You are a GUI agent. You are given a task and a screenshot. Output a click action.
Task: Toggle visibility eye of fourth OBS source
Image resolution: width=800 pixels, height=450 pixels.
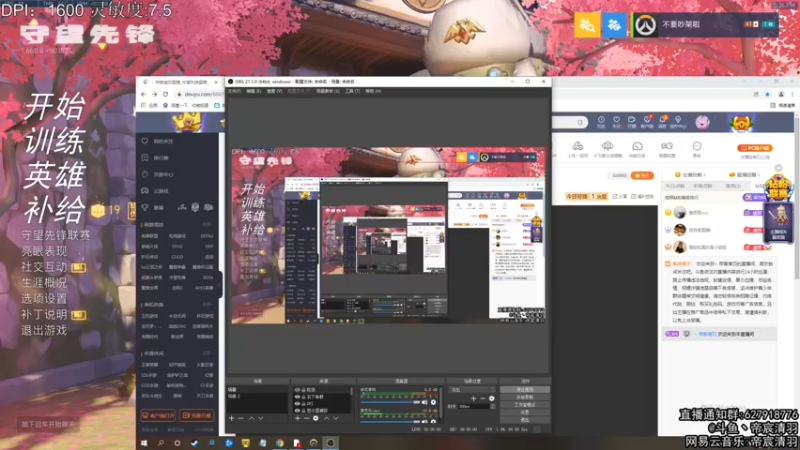pos(297,410)
